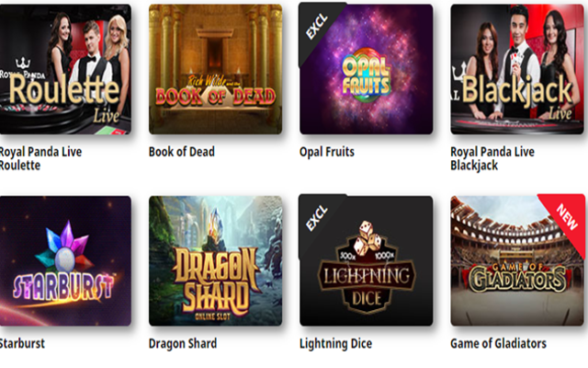Open the Royal Panda Live Roulette thumbnail

(65, 69)
